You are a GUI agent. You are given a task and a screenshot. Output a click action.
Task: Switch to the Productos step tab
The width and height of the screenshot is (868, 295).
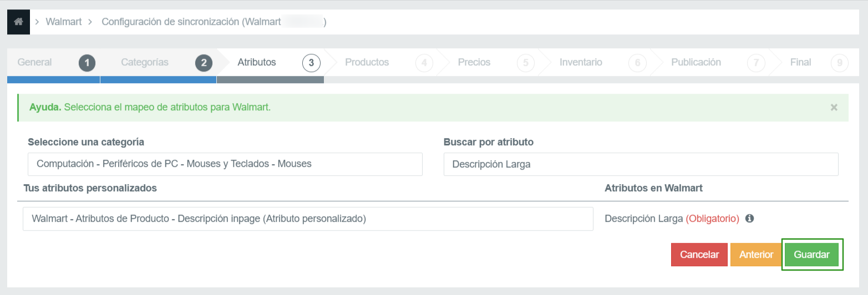pos(367,62)
